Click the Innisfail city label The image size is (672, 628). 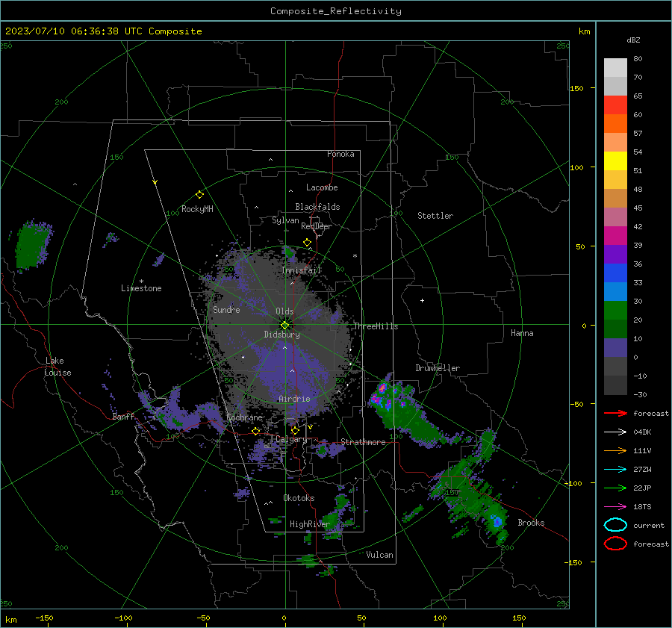click(302, 270)
